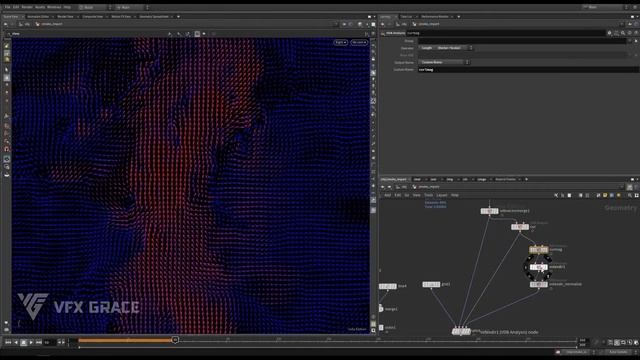Viewport: 640px width, 360px height.
Task: Open the Right viewport view dropdown
Action: pos(340,42)
